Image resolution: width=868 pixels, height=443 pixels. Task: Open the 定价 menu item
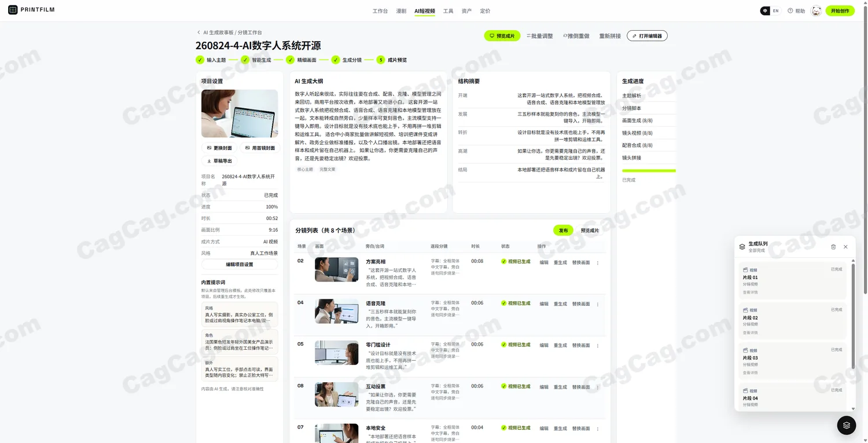point(485,11)
